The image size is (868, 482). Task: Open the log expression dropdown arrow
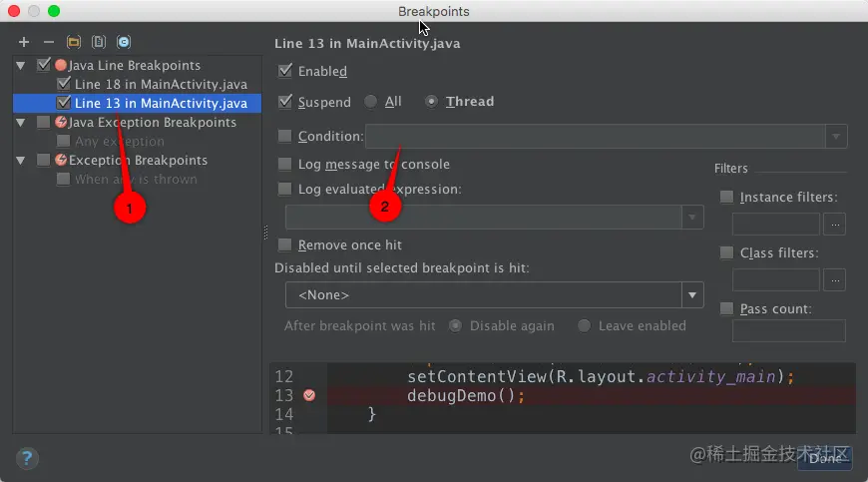pyautogui.click(x=692, y=218)
